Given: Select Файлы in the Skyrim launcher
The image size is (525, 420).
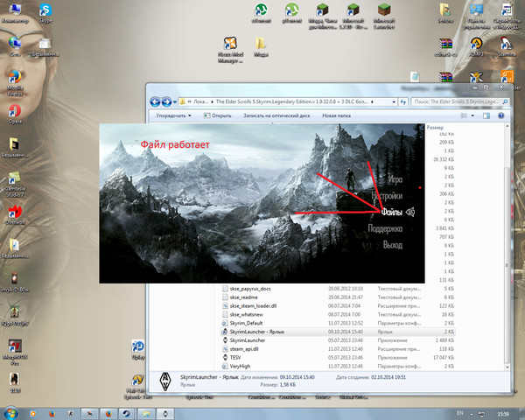Looking at the screenshot, I should tap(391, 212).
